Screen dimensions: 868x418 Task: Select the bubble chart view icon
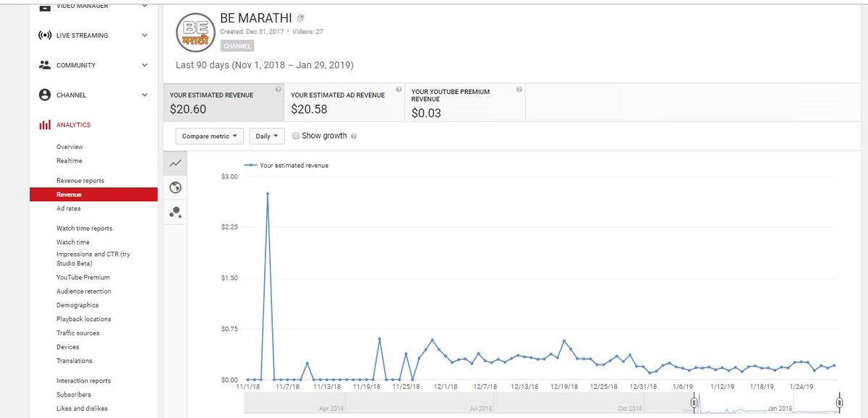coord(175,212)
